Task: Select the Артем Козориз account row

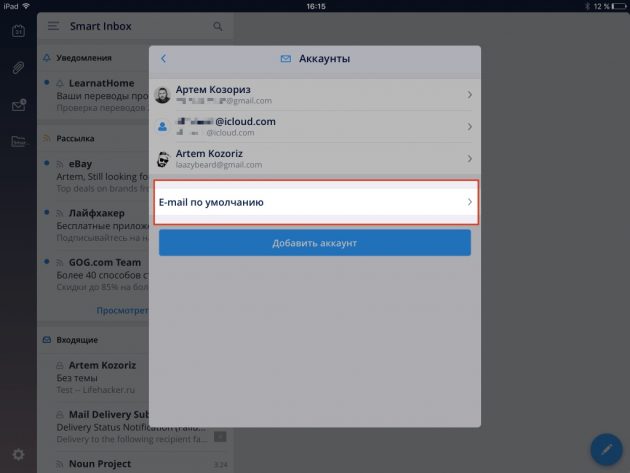Action: [x=315, y=95]
